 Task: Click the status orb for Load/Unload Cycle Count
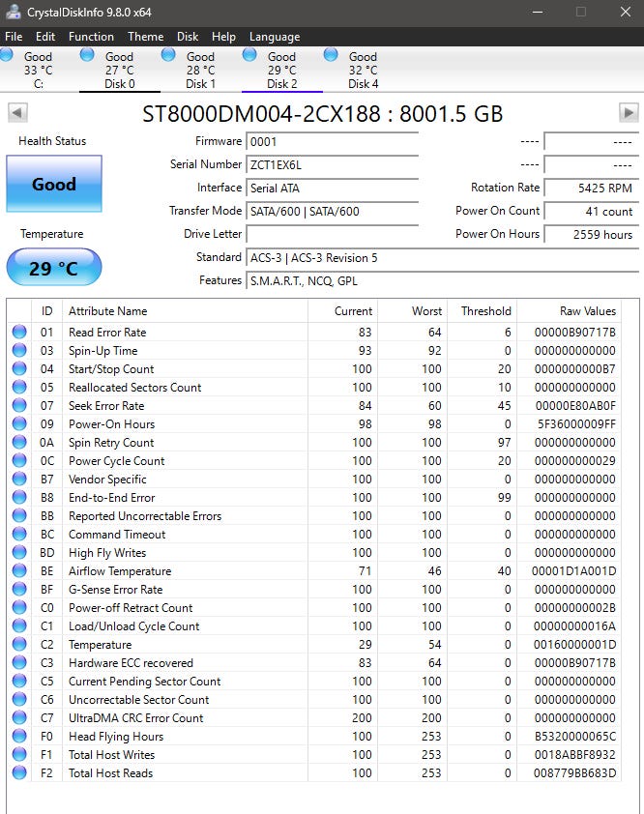[x=19, y=625]
